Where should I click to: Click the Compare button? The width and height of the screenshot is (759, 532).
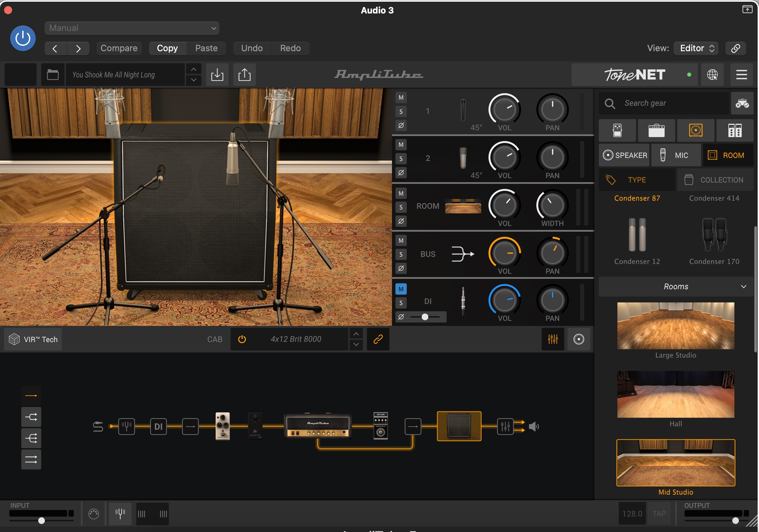pyautogui.click(x=119, y=48)
